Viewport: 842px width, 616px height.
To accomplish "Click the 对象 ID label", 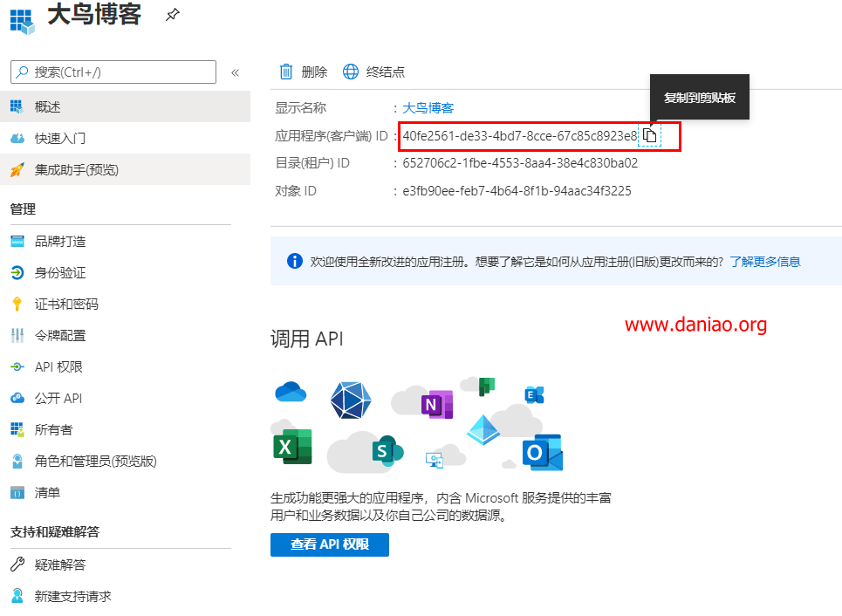I will click(296, 191).
